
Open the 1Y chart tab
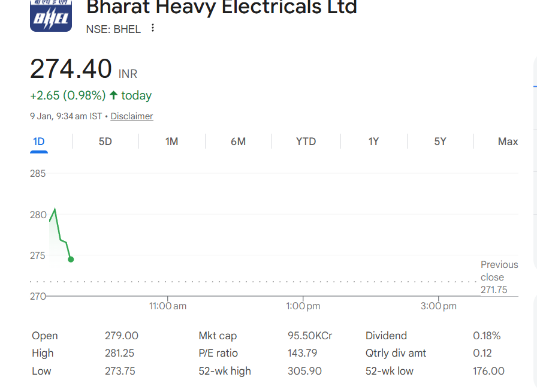(x=373, y=141)
